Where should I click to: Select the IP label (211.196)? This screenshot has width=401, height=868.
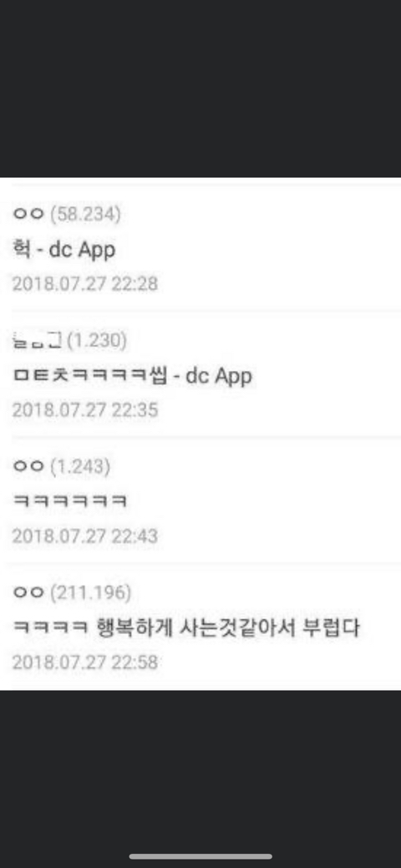91,593
